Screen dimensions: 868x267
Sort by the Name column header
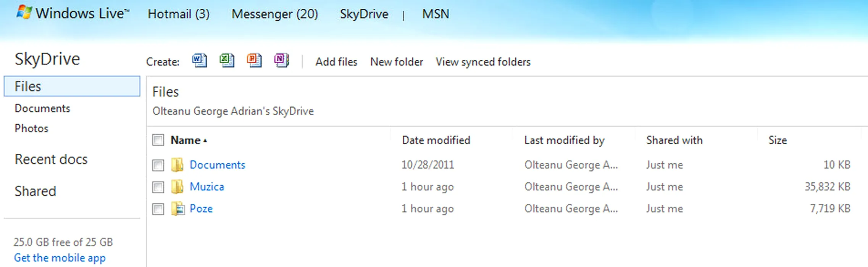pyautogui.click(x=186, y=140)
